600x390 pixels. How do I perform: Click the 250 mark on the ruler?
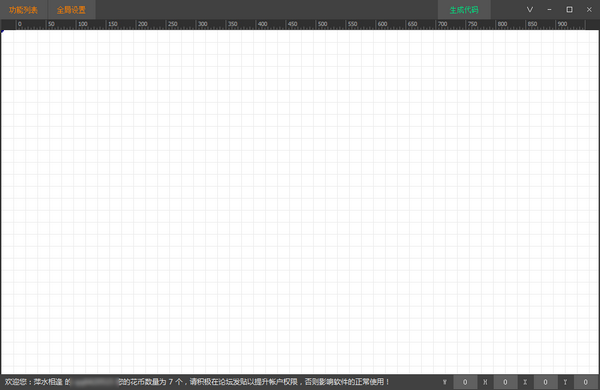point(173,24)
